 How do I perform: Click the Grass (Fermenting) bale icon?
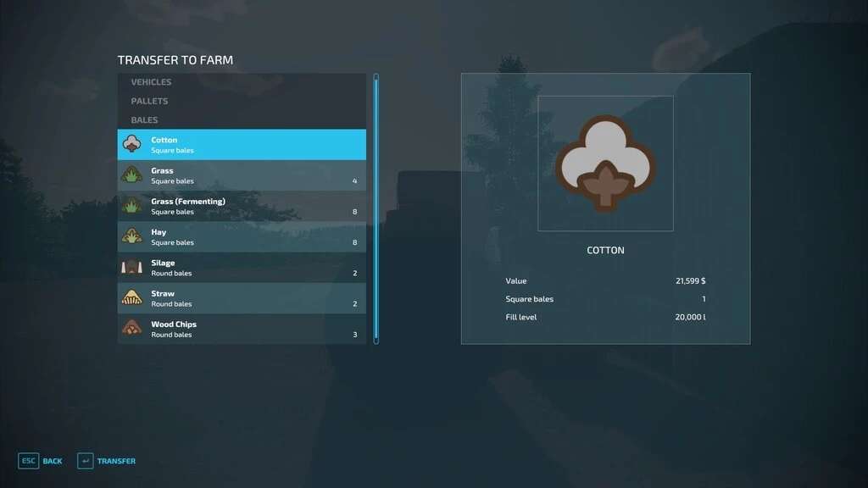click(132, 206)
